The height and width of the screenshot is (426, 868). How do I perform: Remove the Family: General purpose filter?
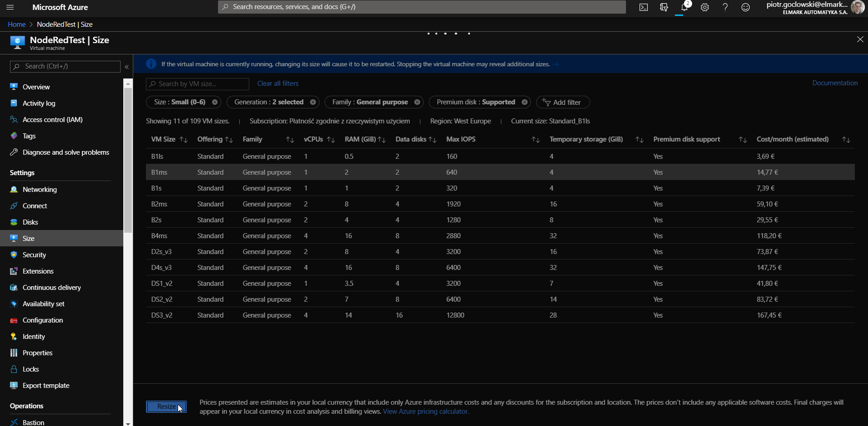coord(417,102)
